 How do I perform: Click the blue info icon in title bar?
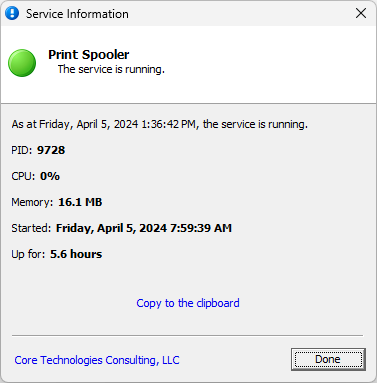click(x=12, y=13)
